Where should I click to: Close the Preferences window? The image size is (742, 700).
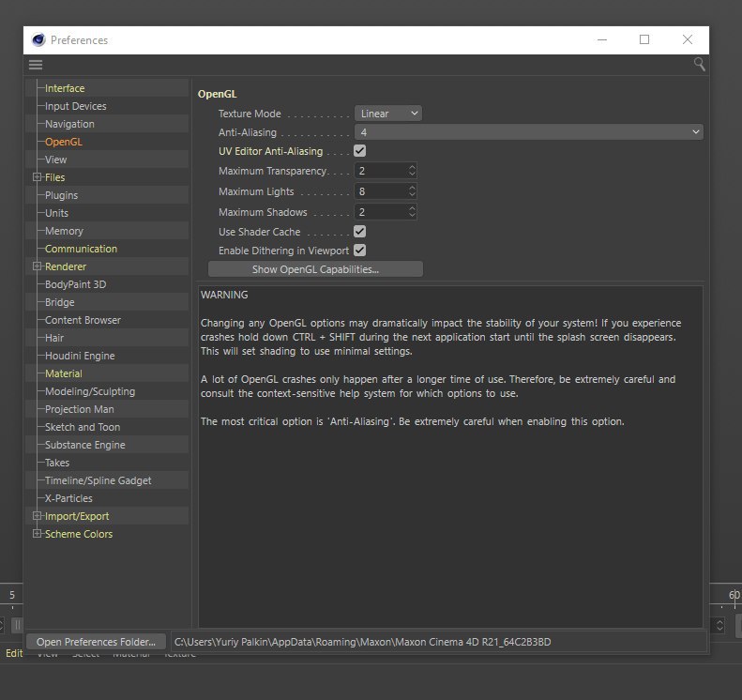(688, 39)
